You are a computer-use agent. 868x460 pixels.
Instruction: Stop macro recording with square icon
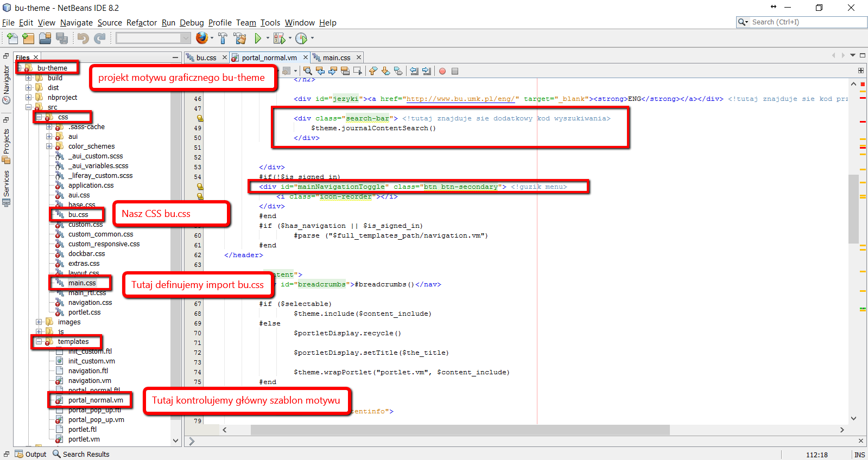(455, 71)
